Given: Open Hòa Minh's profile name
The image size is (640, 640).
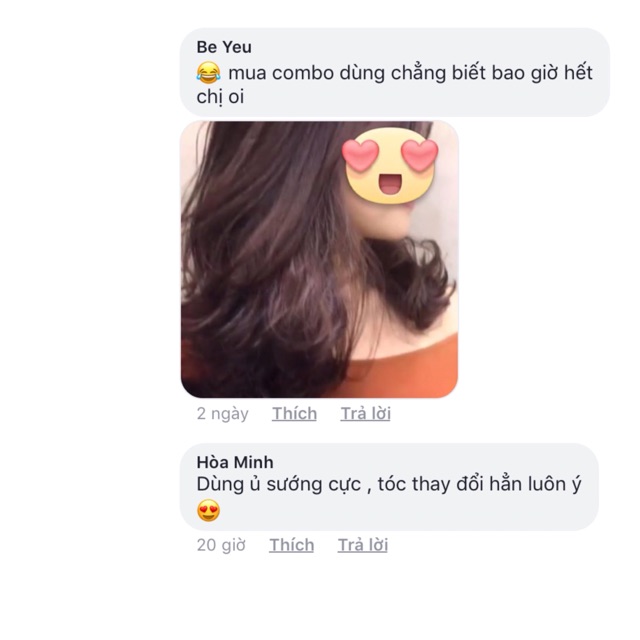Looking at the screenshot, I should [x=235, y=462].
